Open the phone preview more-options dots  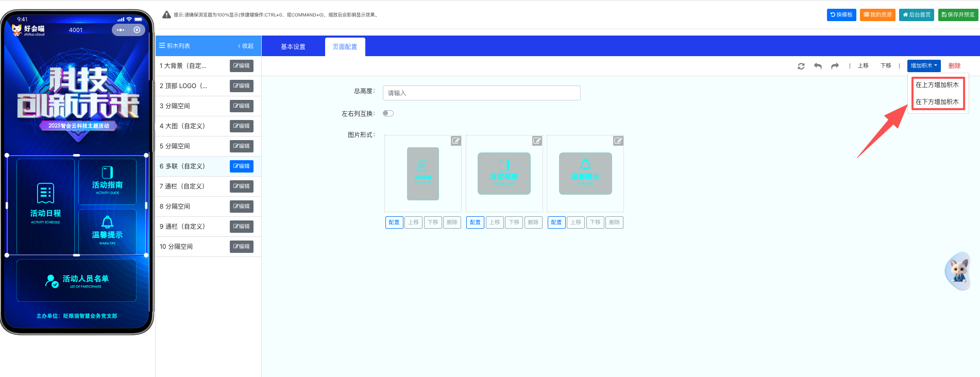[x=121, y=30]
